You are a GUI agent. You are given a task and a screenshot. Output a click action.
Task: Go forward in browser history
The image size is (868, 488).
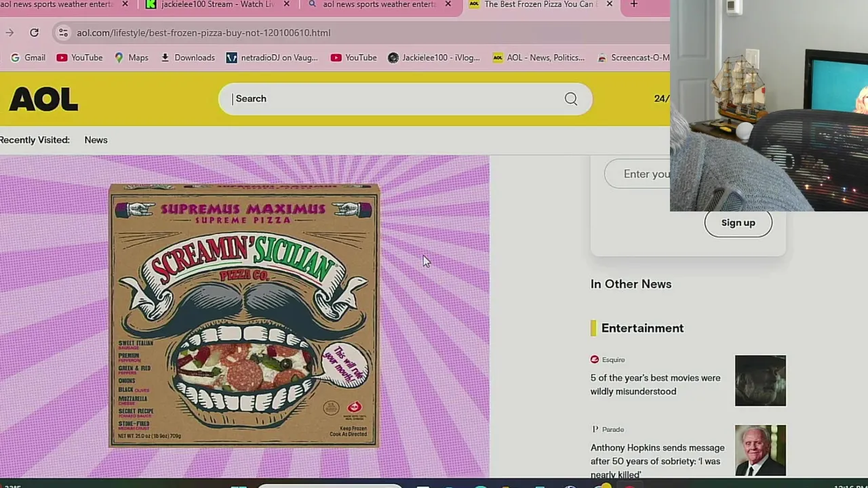(x=9, y=33)
